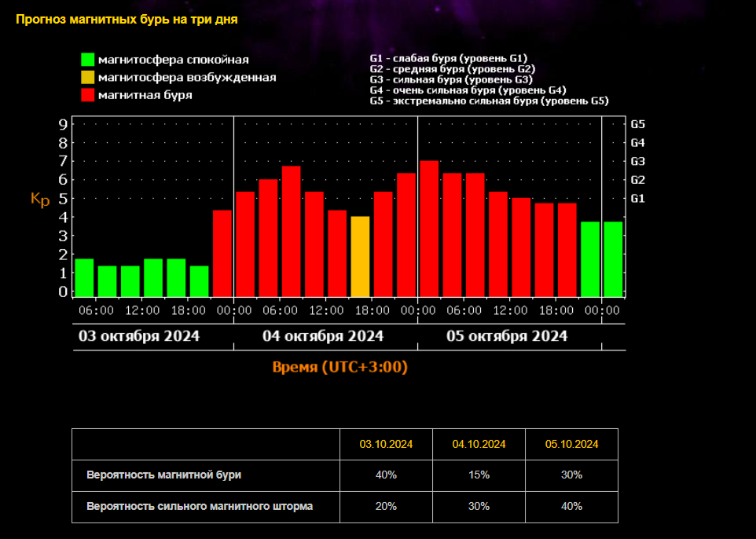Click the last green bar at chart's right end
Image resolution: width=756 pixels, height=539 pixels.
[613, 258]
